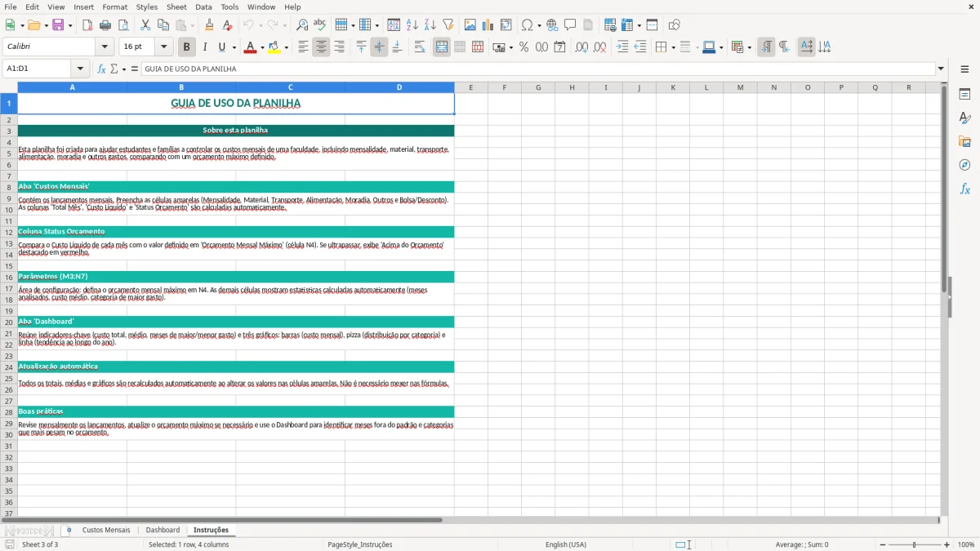The height and width of the screenshot is (551, 980).
Task: Open Underline style dropdown arrow
Action: click(234, 47)
